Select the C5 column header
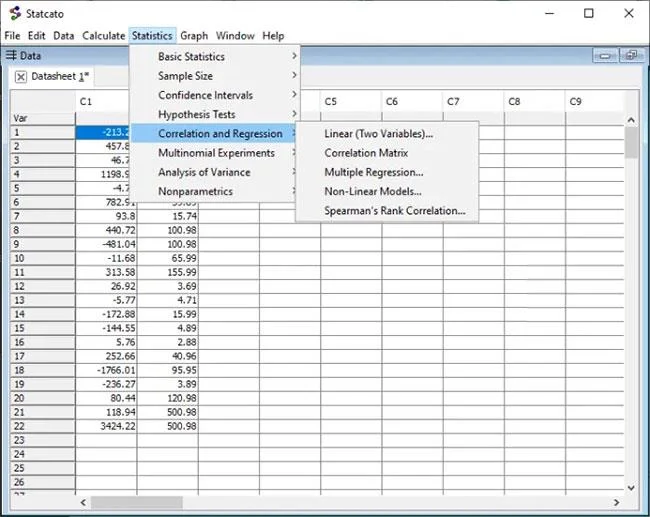This screenshot has height=517, width=650. [351, 102]
